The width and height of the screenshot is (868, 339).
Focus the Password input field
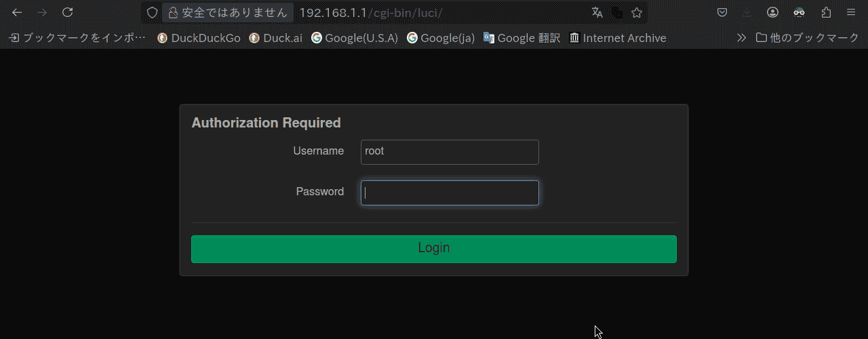click(x=450, y=193)
